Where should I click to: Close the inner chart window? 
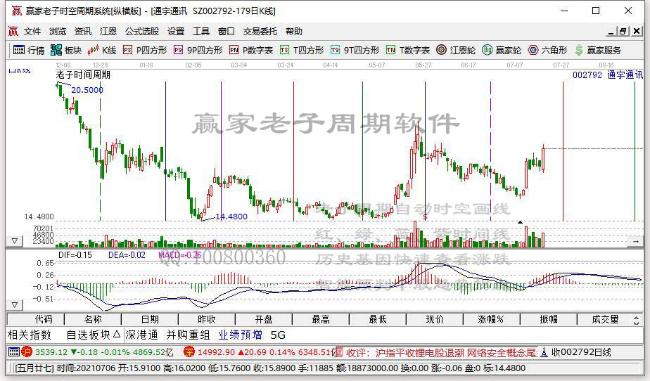coord(637,31)
